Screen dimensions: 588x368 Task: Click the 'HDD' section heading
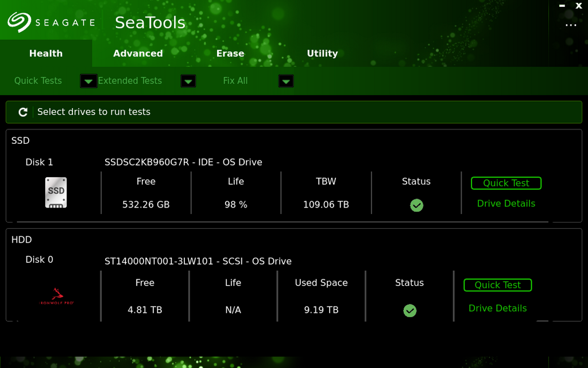21,240
